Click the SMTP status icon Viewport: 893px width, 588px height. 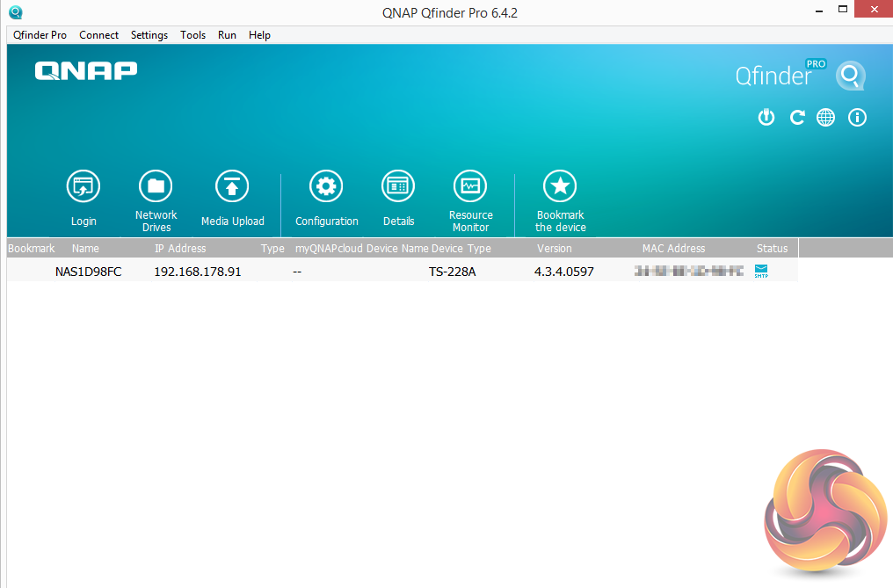(761, 272)
